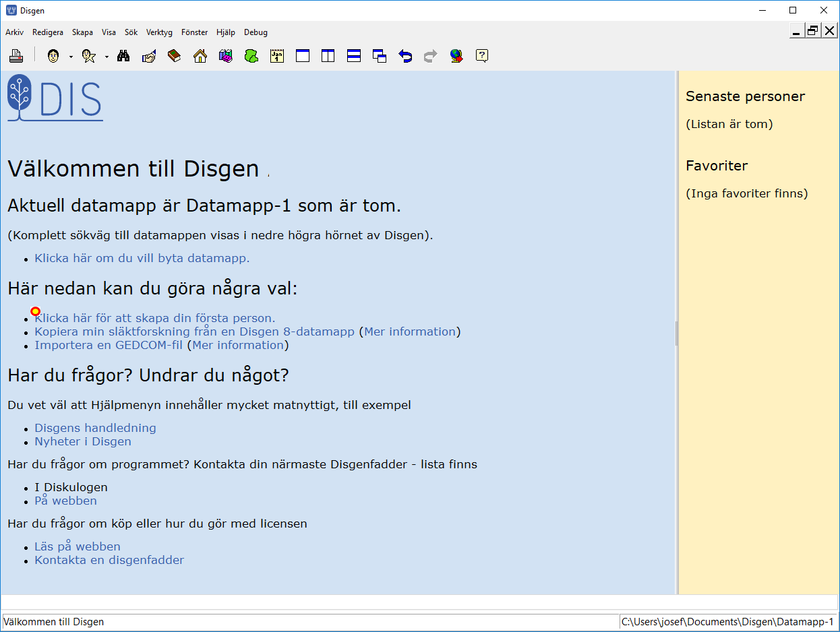Click the I Diskulogen list item
This screenshot has height=632, width=840.
pyautogui.click(x=71, y=487)
